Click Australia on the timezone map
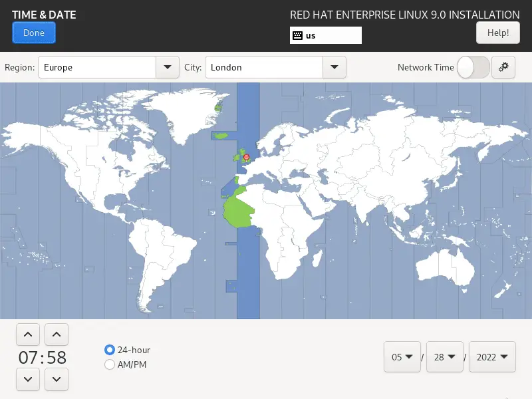Viewport: 532px width, 399px height. [x=444, y=268]
